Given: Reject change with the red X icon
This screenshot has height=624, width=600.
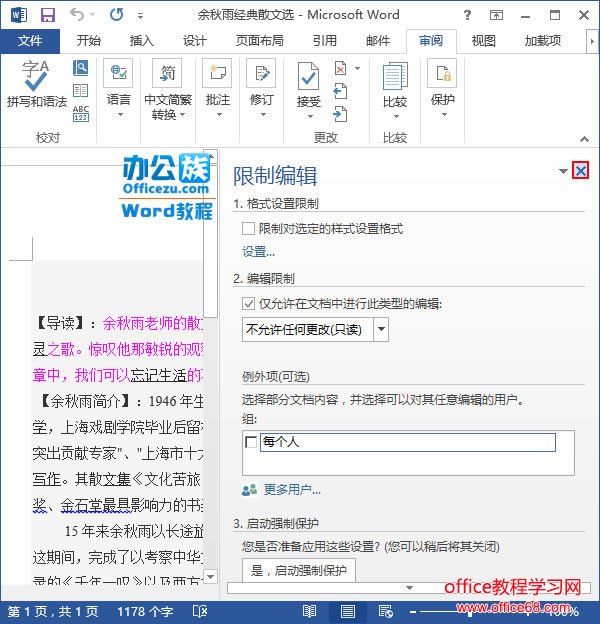Looking at the screenshot, I should [341, 68].
